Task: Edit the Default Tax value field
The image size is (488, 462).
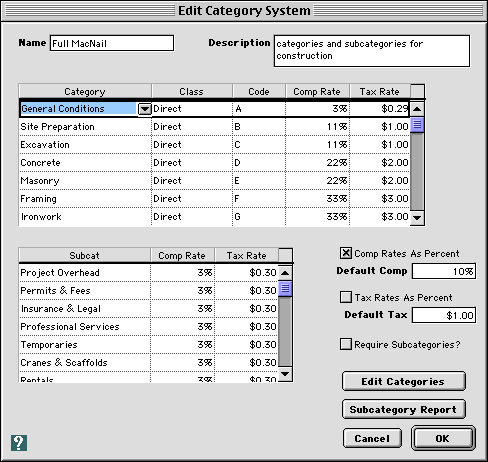Action: pos(444,315)
